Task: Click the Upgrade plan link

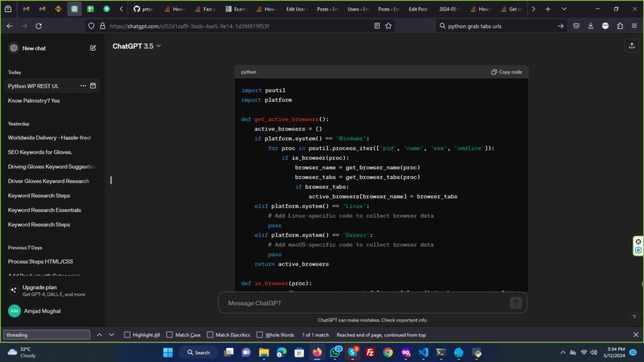Action: (39, 287)
